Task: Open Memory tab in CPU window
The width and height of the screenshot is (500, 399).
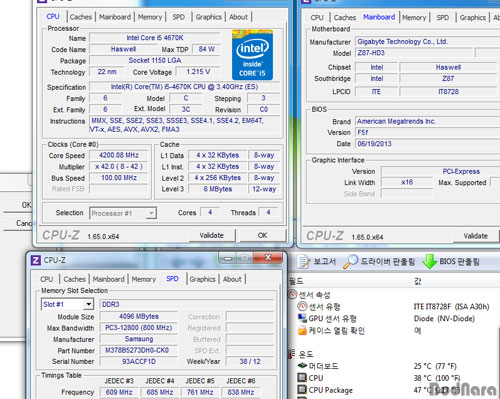Action: pyautogui.click(x=150, y=17)
